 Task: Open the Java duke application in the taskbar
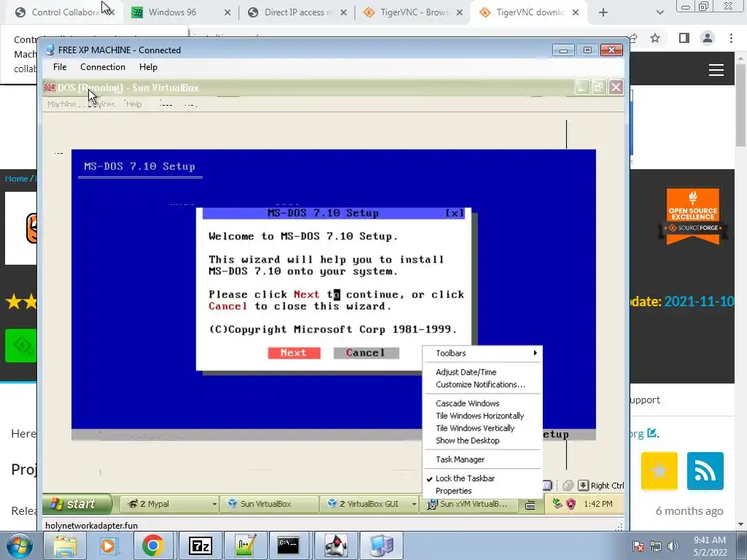336,545
